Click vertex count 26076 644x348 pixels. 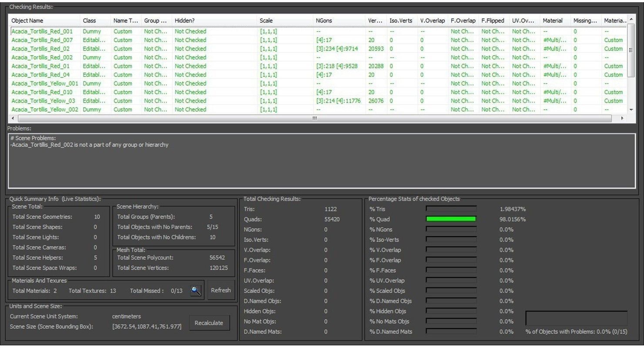click(376, 101)
